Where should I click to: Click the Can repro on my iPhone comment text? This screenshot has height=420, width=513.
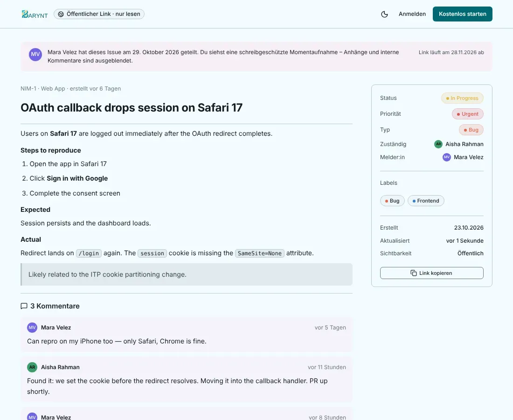(117, 341)
